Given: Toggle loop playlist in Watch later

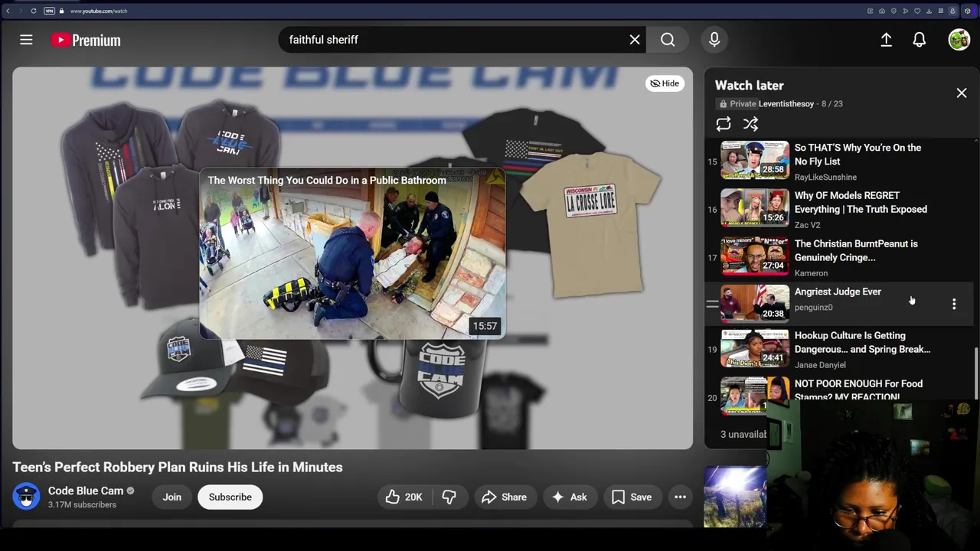Looking at the screenshot, I should (x=724, y=124).
